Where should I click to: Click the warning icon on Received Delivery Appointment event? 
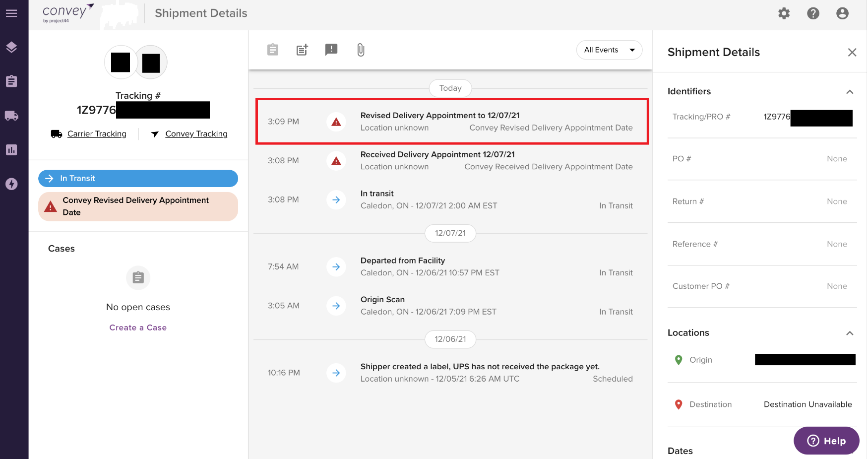336,161
